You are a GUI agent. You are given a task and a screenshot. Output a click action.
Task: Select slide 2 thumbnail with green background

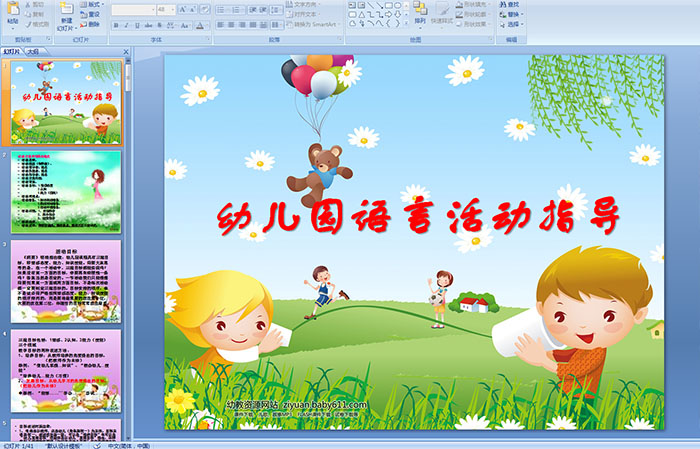pos(66,192)
